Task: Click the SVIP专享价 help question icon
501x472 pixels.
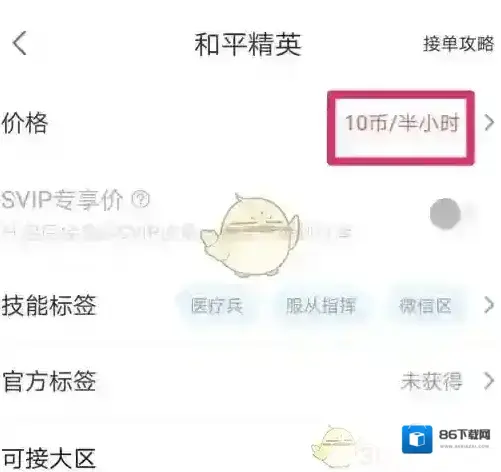Action: pyautogui.click(x=141, y=200)
